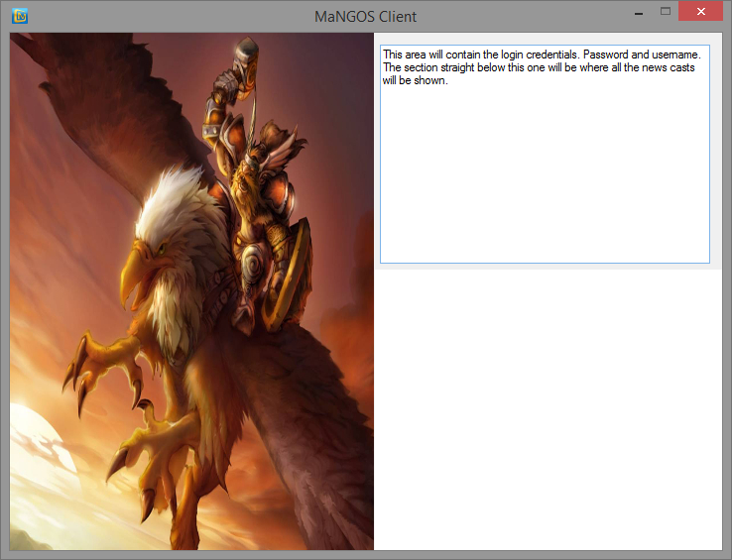This screenshot has height=560, width=732.
Task: Click inside the login credentials text box
Action: 545,154
